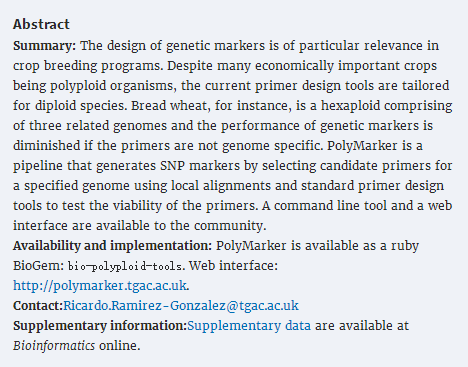The width and height of the screenshot is (468, 367).
Task: Click the word ruby
Action: coord(405,246)
